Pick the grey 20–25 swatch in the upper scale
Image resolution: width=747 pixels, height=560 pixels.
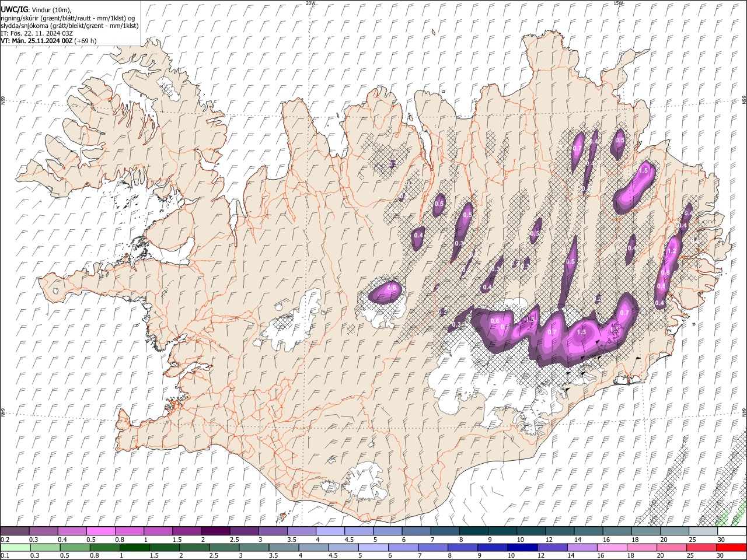click(674, 531)
